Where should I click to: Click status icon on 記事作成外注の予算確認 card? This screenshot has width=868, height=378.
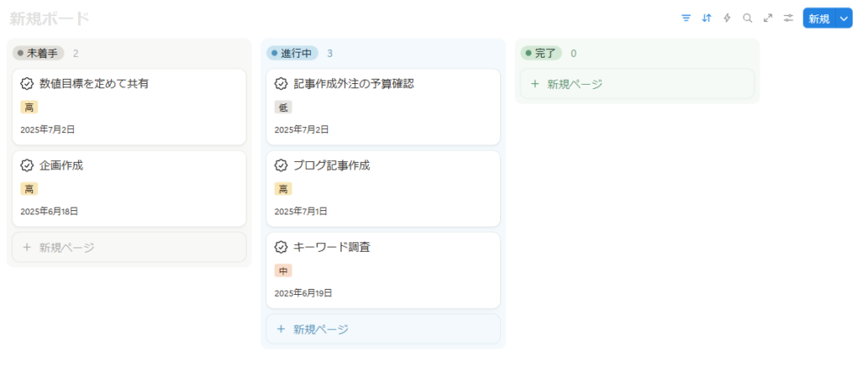click(281, 84)
